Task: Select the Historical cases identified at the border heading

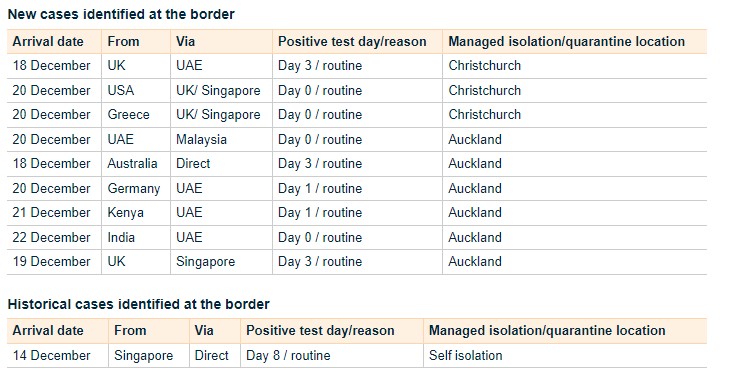Action: tap(138, 304)
